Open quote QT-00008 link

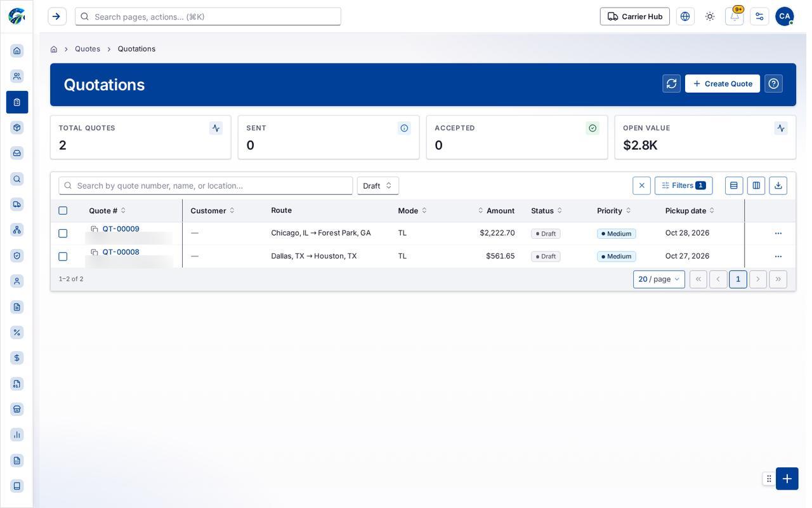tap(121, 252)
